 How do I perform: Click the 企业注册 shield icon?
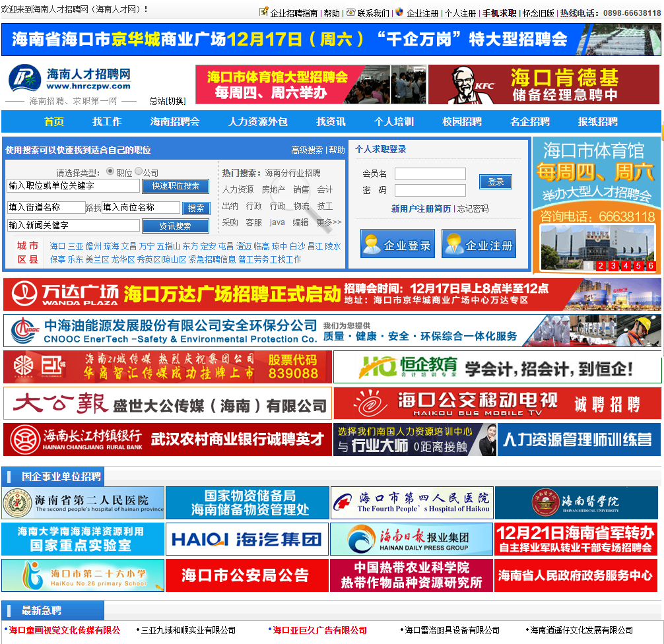[399, 12]
